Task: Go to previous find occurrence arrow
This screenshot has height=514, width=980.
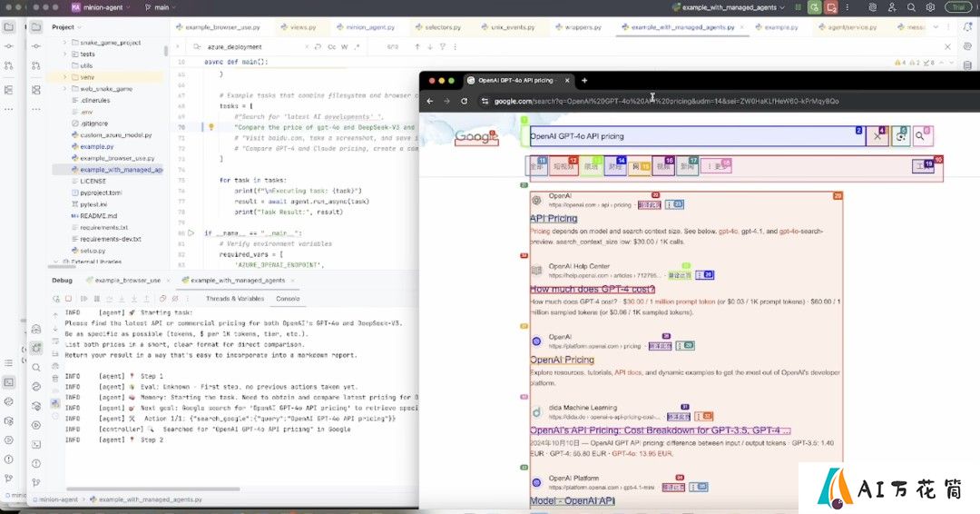Action: [x=417, y=47]
